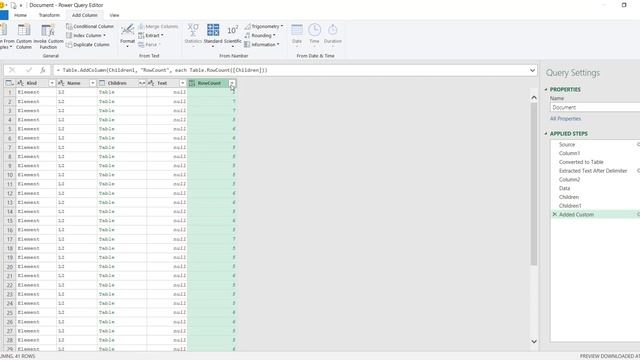Collapse the PROPERTIES section
The image size is (640, 360).
pos(546,89)
